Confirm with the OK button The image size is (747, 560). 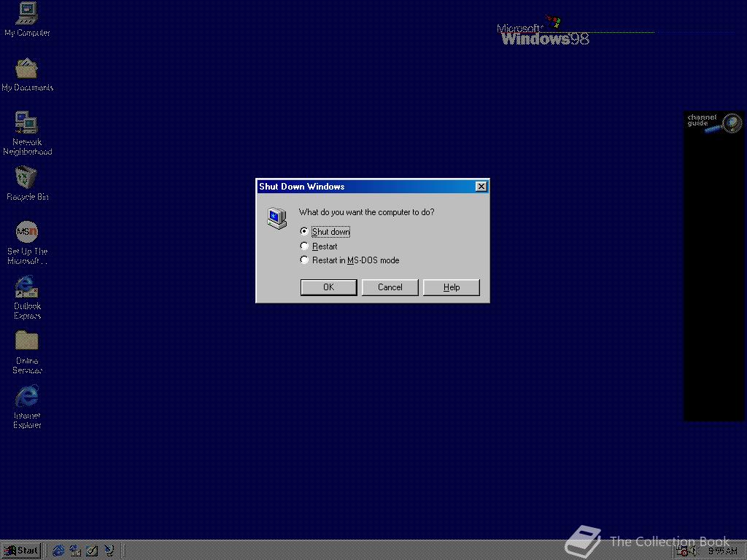329,287
